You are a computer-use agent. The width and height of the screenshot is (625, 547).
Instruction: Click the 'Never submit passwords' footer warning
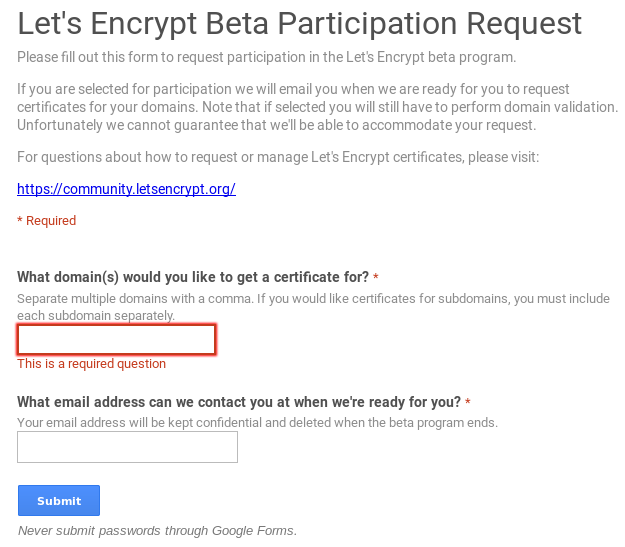157,530
